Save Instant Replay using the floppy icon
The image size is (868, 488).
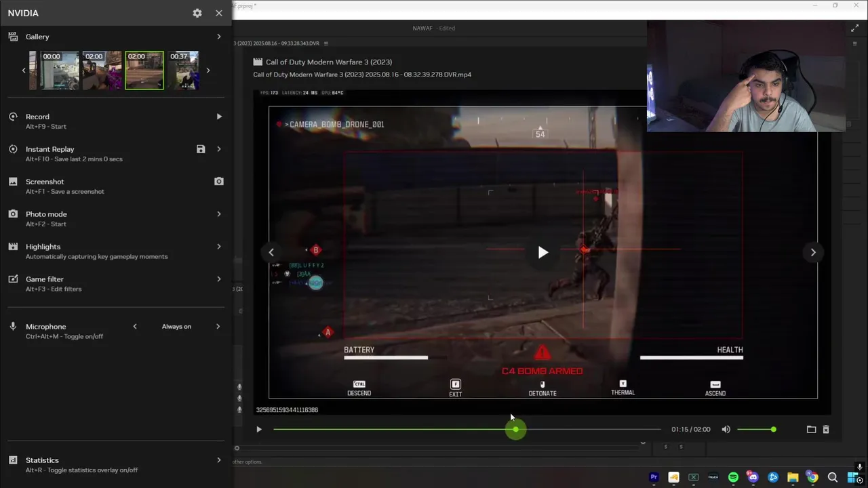coord(201,149)
